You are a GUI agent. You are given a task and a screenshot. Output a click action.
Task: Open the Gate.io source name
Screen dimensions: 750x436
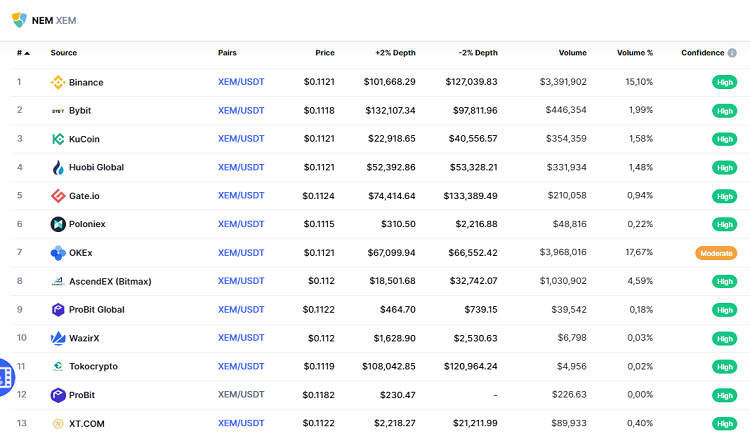(84, 196)
